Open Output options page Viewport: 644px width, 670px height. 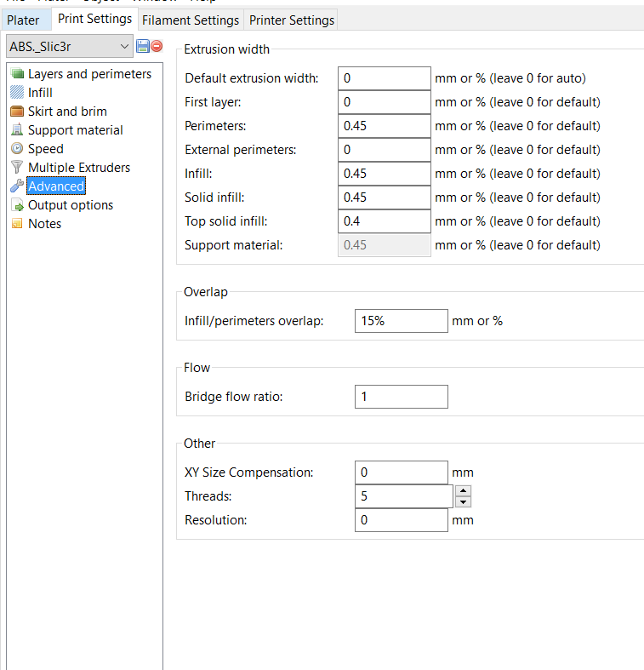(x=70, y=205)
